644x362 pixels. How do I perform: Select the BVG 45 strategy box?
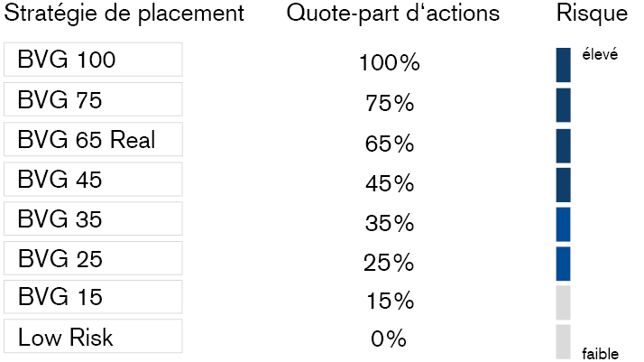coord(93,179)
